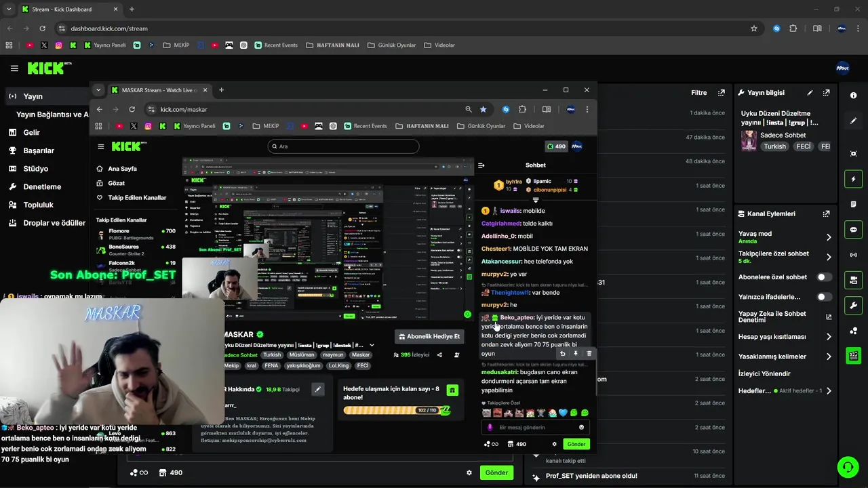The height and width of the screenshot is (488, 868).
Task: Open chat settings gear in MASKAR window
Action: point(555,444)
